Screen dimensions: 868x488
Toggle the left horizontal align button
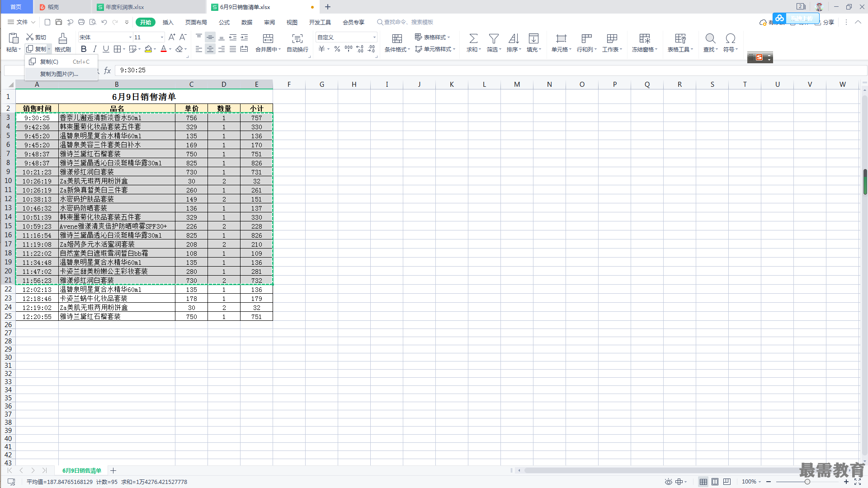point(199,49)
